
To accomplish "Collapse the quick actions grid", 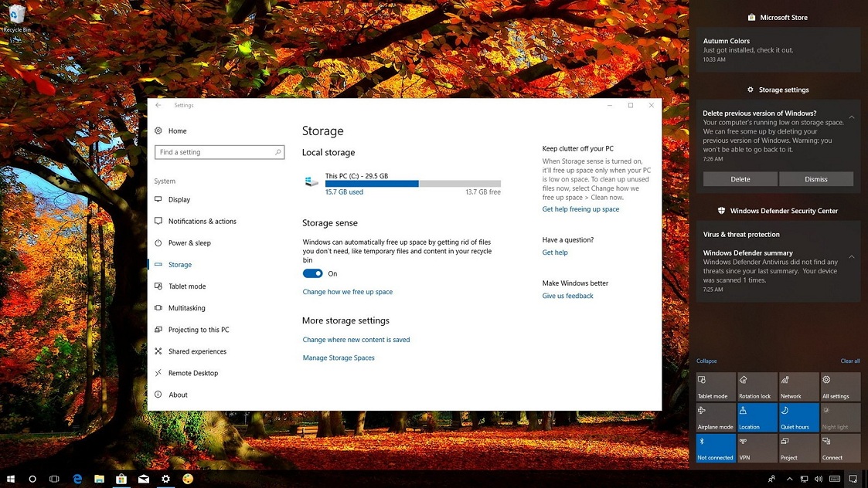I will tap(706, 361).
